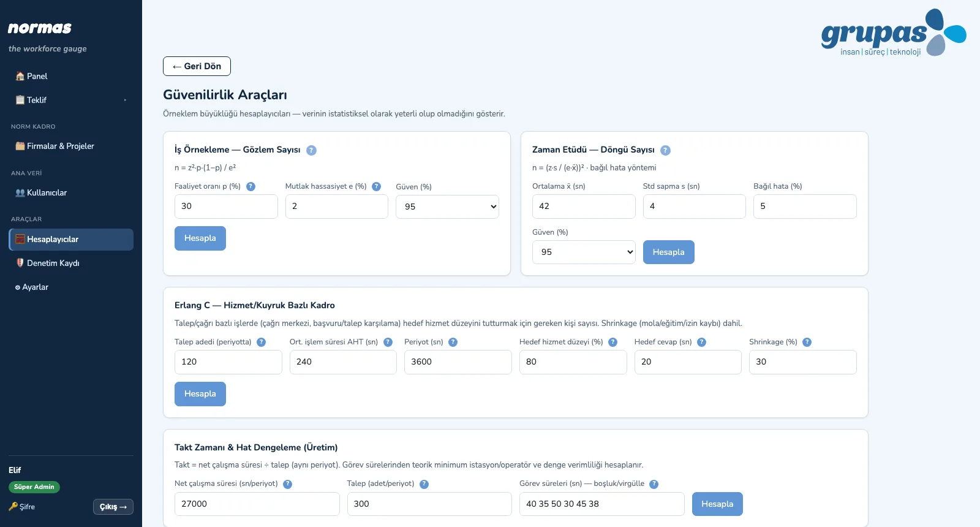
Task: Click help icon beside Talep (adet/periyot)
Action: (x=424, y=484)
